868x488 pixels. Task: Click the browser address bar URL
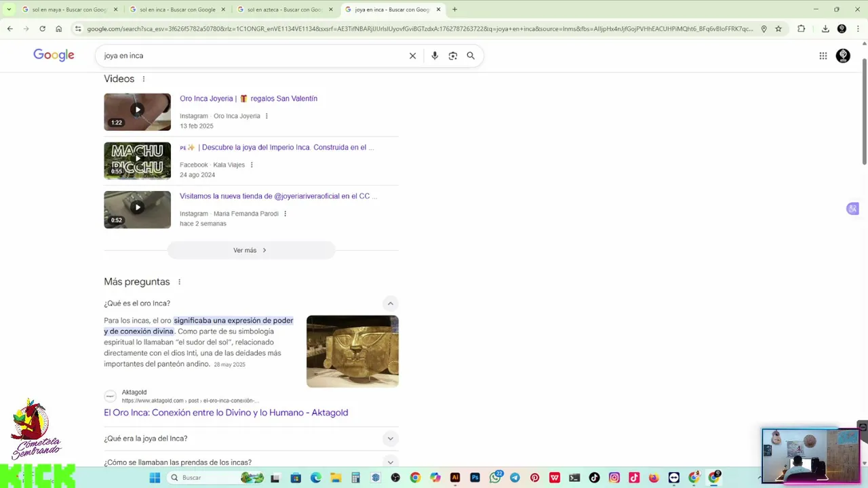(x=419, y=28)
